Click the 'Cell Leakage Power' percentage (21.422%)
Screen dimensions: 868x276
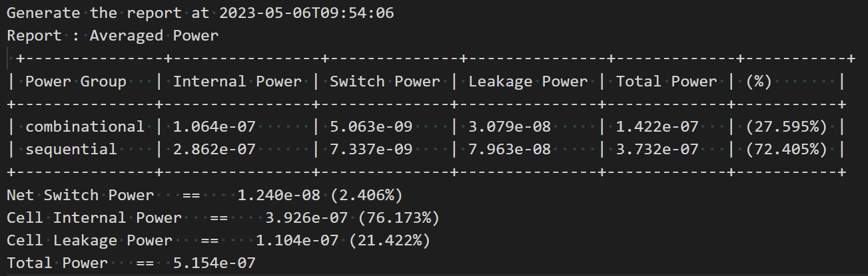pyautogui.click(x=390, y=240)
